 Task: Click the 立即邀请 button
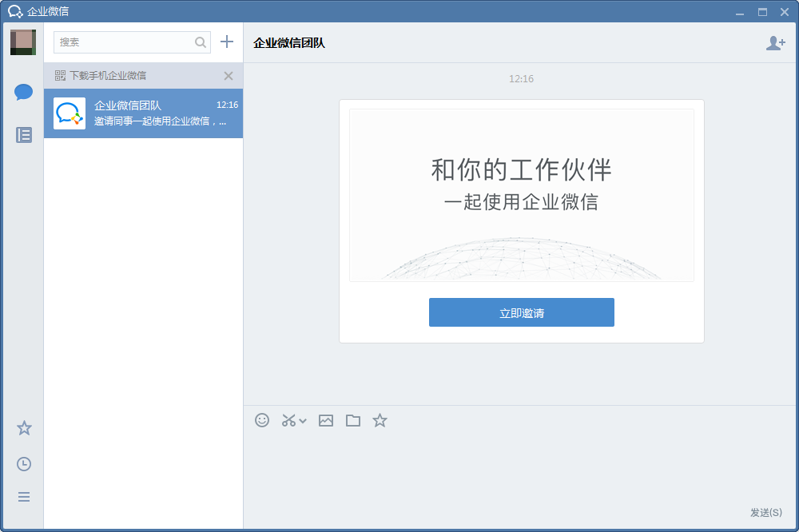tap(521, 312)
